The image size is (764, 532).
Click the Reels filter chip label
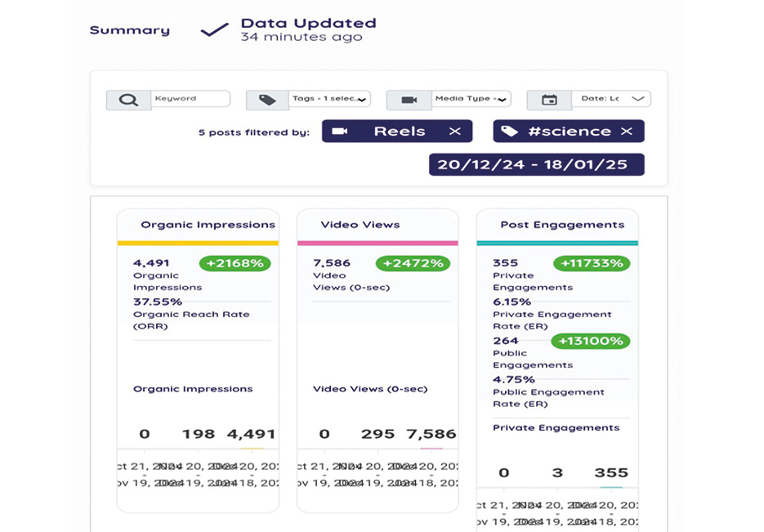400,131
